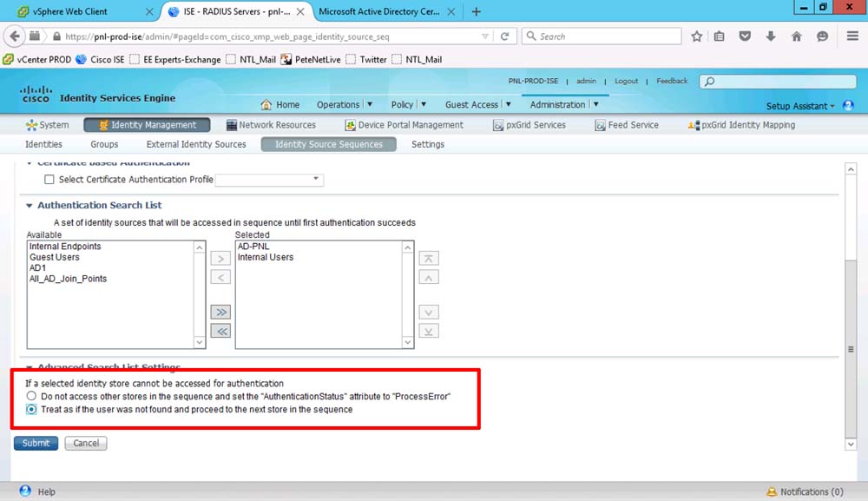
Task: Open External Identity Sources sub-tab
Action: pyautogui.click(x=196, y=144)
